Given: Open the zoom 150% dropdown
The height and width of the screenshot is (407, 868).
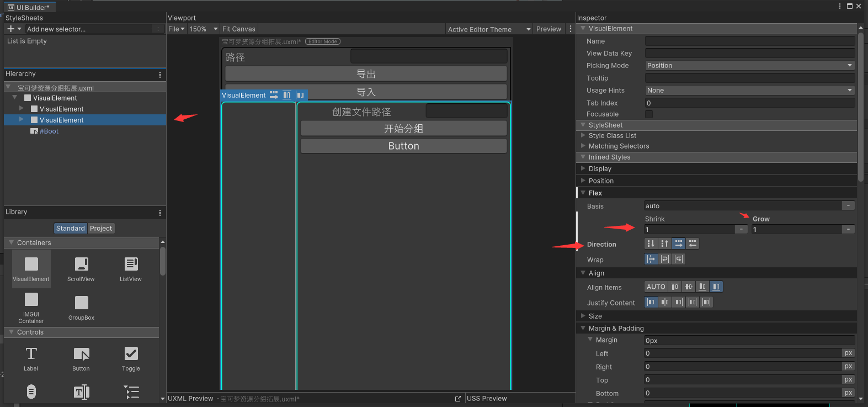Looking at the screenshot, I should pyautogui.click(x=204, y=29).
